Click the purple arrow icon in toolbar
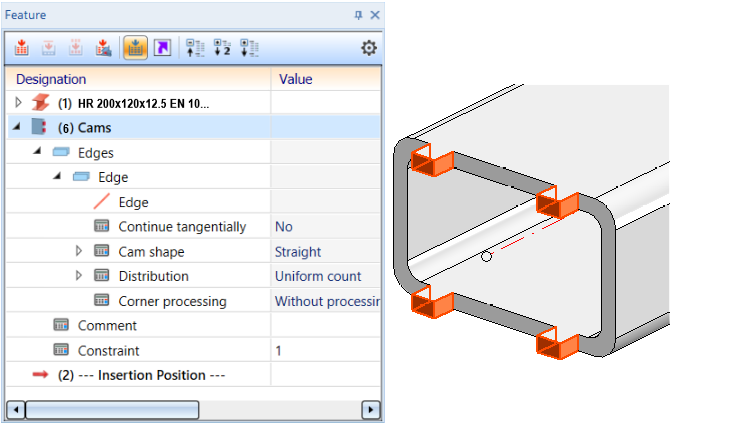734x427 pixels. pyautogui.click(x=162, y=48)
